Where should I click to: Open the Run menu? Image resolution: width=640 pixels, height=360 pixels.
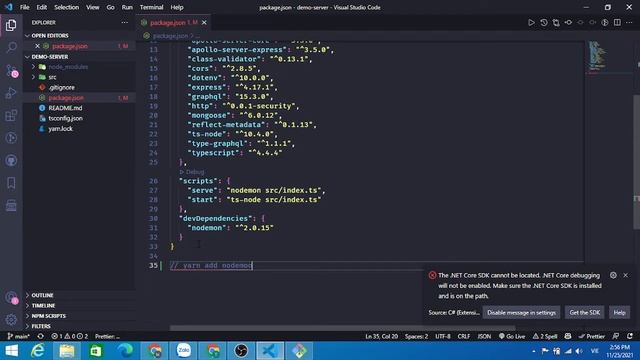click(x=127, y=7)
